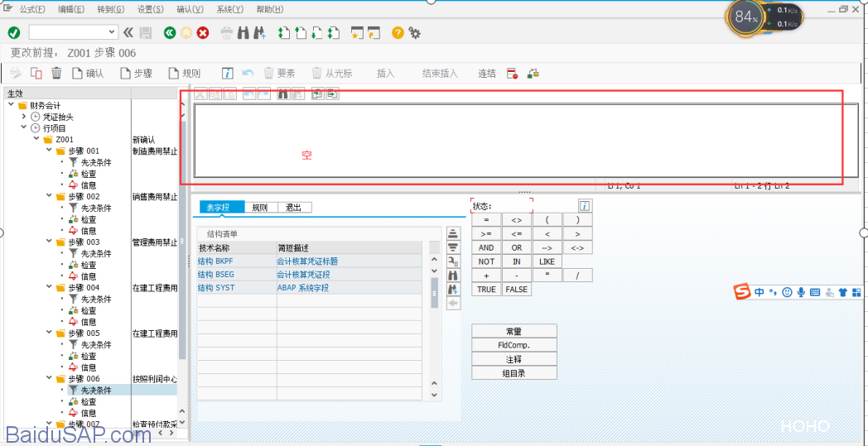Collapse the 步骤 001 node
Image resolution: width=868 pixels, height=446 pixels.
(49, 151)
